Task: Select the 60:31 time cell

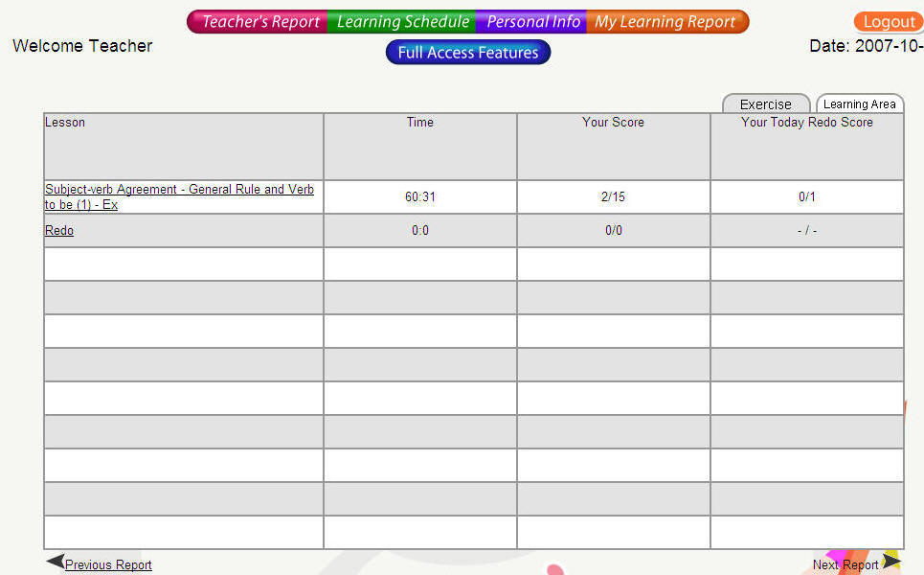Action: click(419, 197)
